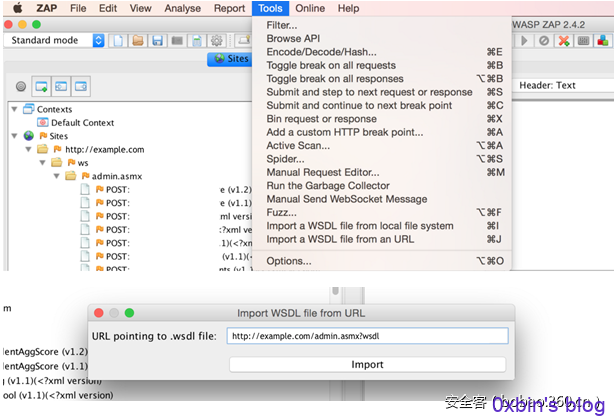Select Import a WSDL file from local file system

pyautogui.click(x=382, y=225)
